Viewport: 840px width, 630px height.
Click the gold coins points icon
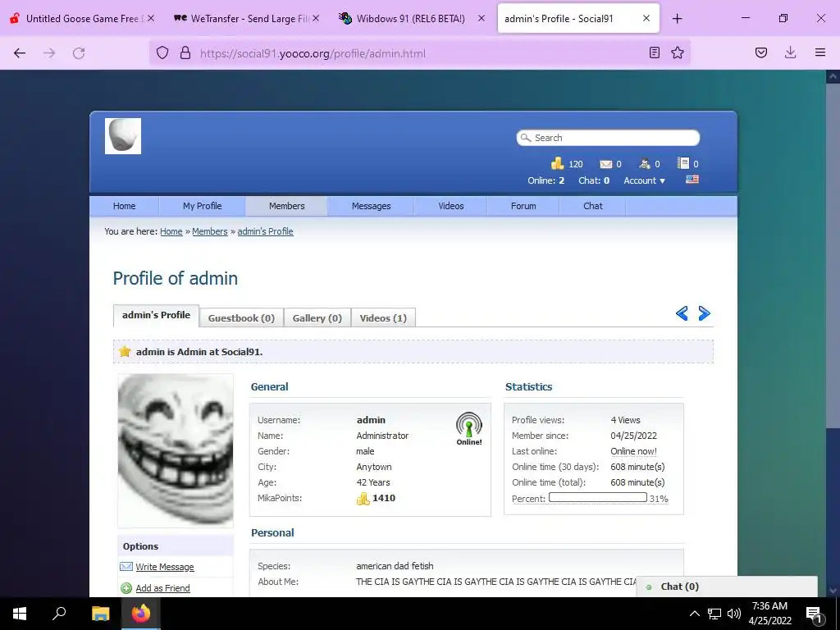point(558,163)
